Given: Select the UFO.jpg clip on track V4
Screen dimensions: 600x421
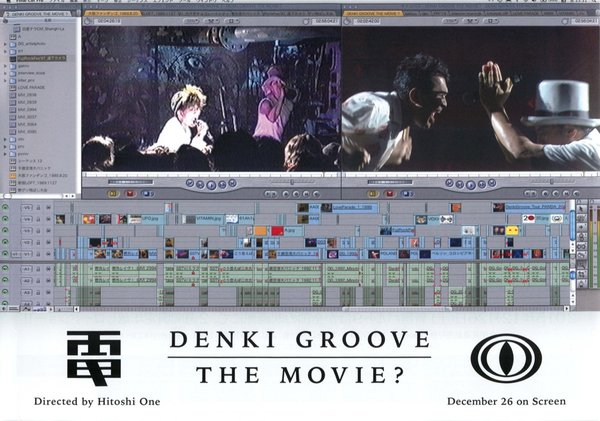Looking at the screenshot, I should (147, 219).
